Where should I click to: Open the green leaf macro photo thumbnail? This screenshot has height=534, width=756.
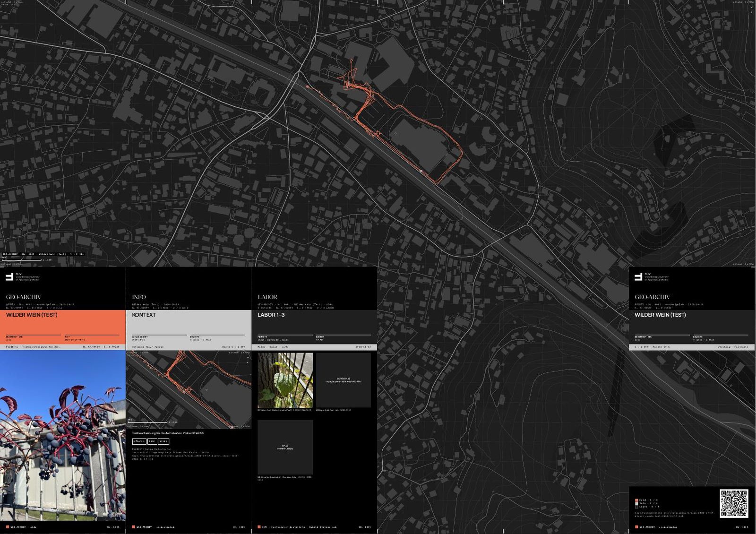click(285, 380)
